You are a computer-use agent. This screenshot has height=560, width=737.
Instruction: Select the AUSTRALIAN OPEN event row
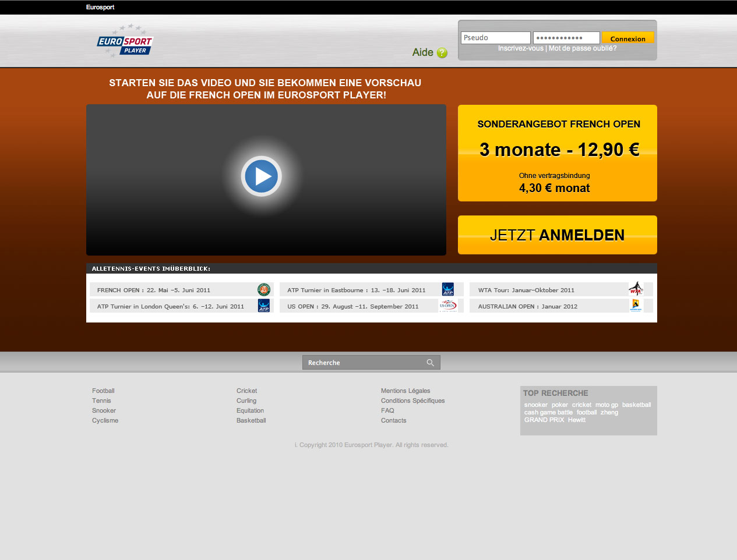pyautogui.click(x=561, y=306)
